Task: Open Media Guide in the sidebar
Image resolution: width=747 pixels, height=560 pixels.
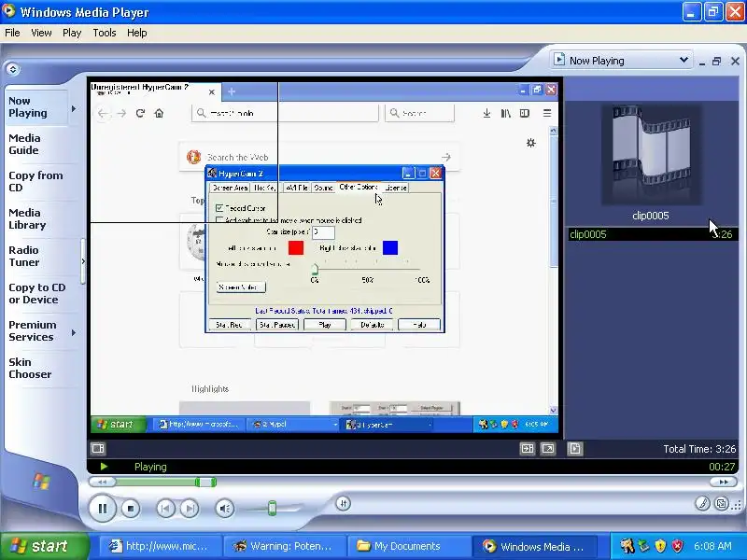Action: (24, 145)
